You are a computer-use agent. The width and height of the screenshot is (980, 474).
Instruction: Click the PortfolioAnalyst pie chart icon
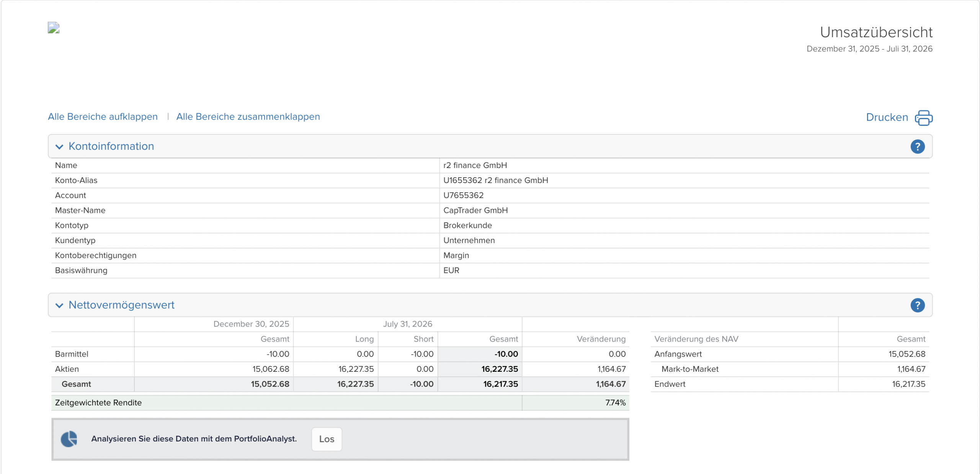(69, 439)
